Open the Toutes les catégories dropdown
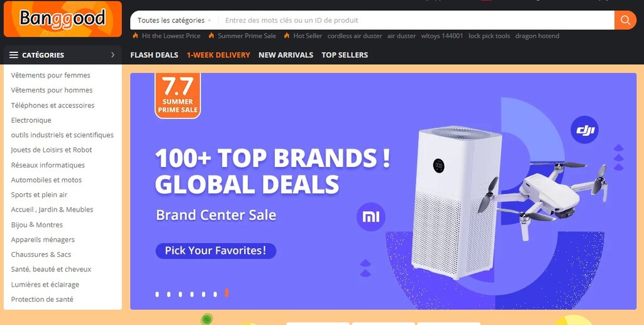The image size is (644, 325). (174, 20)
